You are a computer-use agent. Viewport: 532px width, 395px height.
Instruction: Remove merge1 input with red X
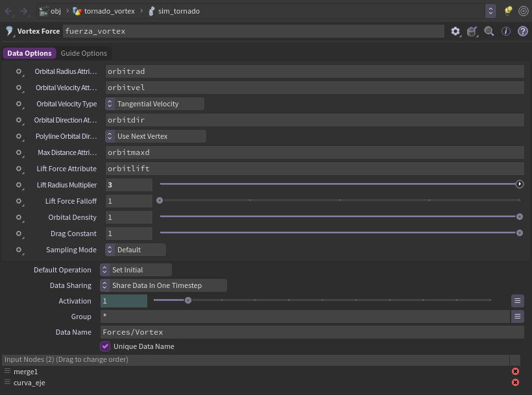[515, 371]
